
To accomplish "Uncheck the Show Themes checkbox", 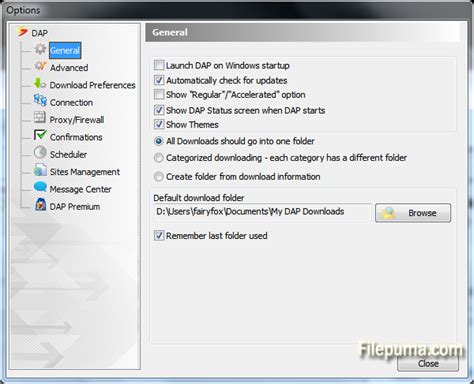I will (159, 124).
